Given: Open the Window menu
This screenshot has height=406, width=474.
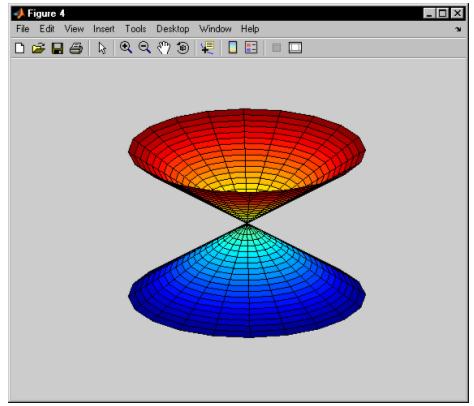Looking at the screenshot, I should click(215, 29).
